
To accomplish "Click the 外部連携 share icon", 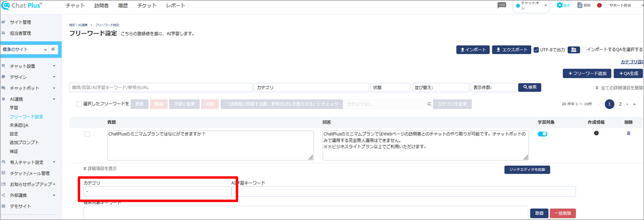I will pos(3,195).
